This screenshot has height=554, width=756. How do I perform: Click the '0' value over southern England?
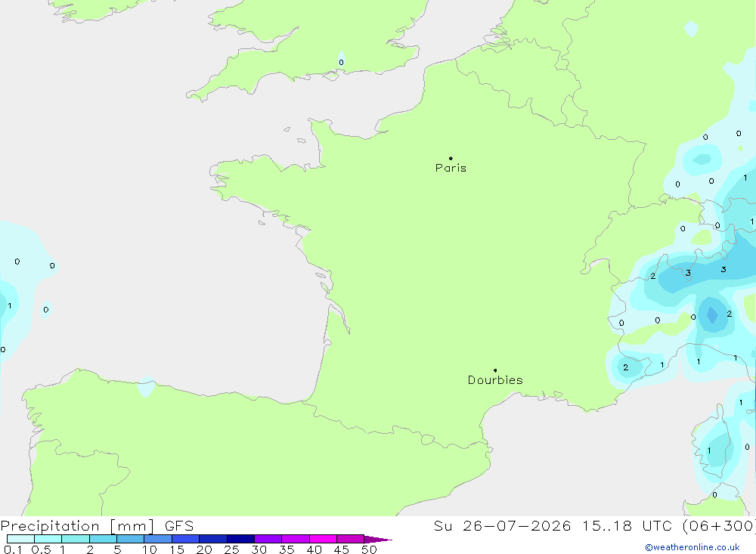(342, 62)
